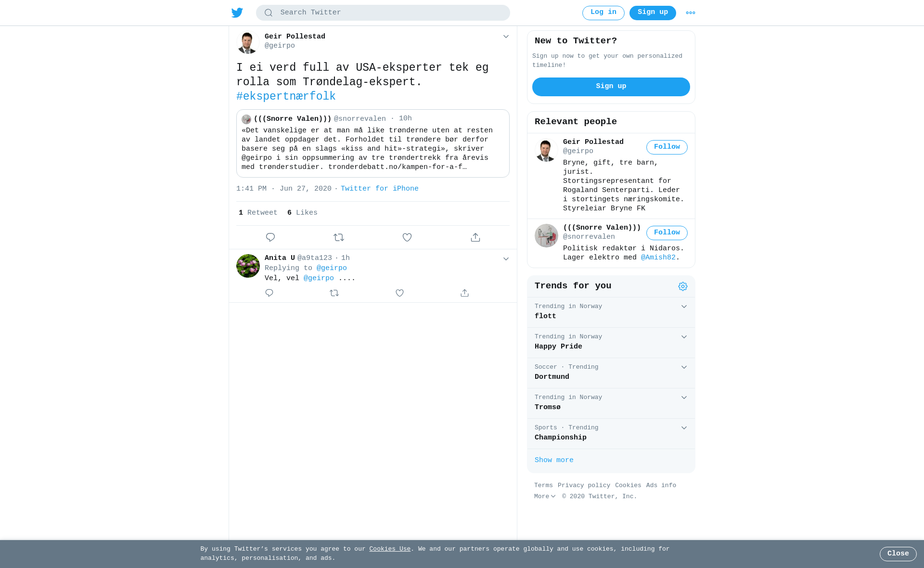Open the three-dot more menu in header
Image resolution: width=924 pixels, height=568 pixels.
[691, 13]
